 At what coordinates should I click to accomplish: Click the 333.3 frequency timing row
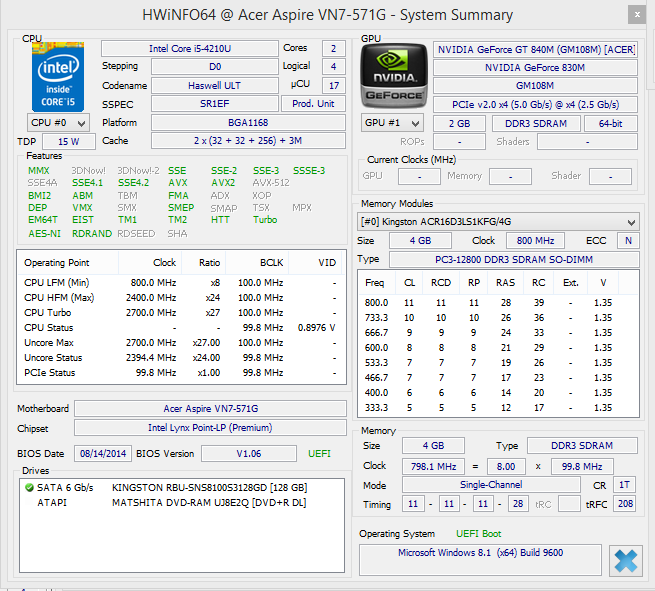tap(498, 408)
